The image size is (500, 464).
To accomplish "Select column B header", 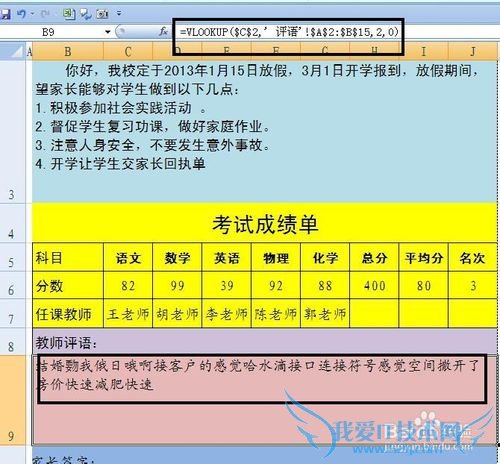I will [x=68, y=52].
